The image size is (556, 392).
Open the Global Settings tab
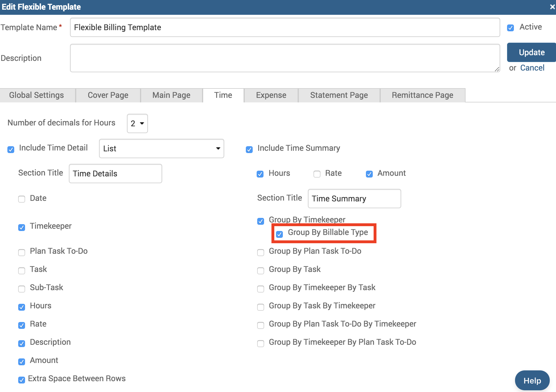36,95
